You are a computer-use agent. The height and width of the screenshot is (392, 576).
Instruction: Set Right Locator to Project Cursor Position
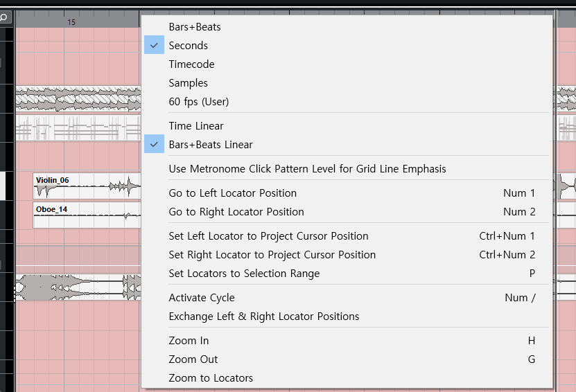(272, 255)
